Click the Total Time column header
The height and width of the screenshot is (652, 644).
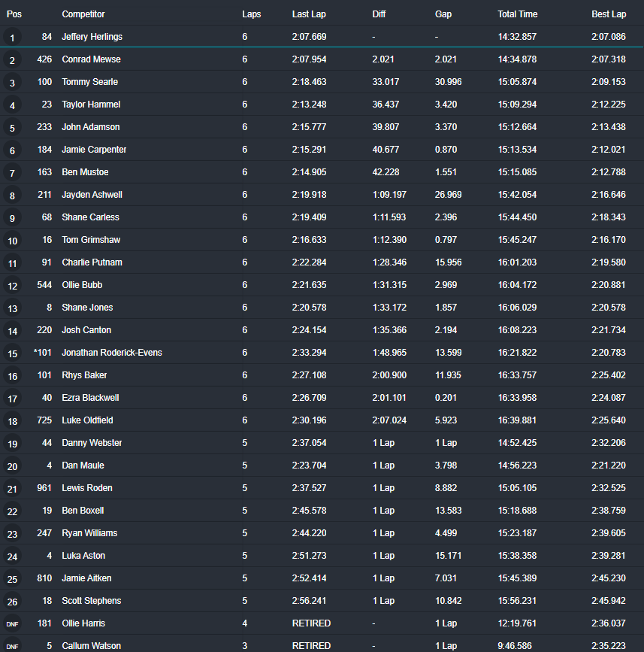(x=517, y=14)
